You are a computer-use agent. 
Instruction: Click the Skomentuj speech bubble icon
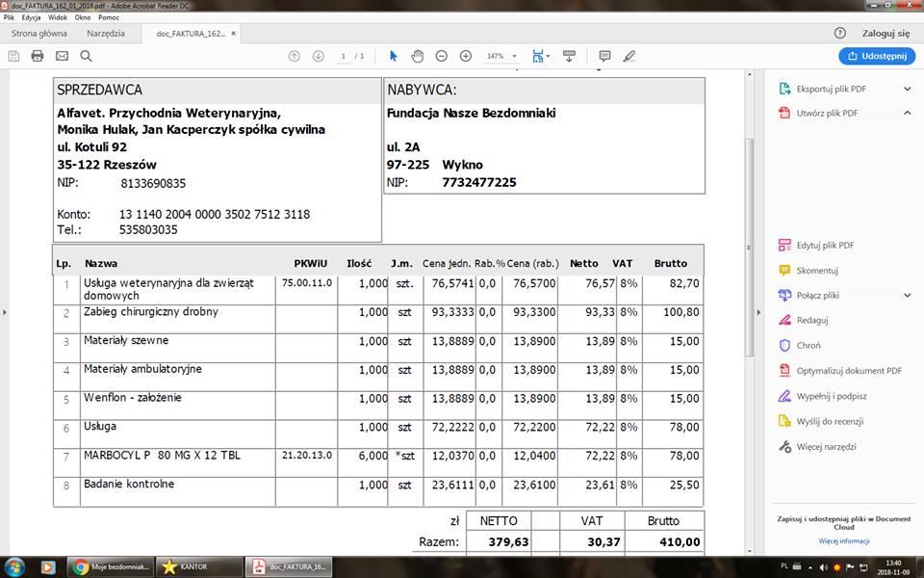(784, 270)
